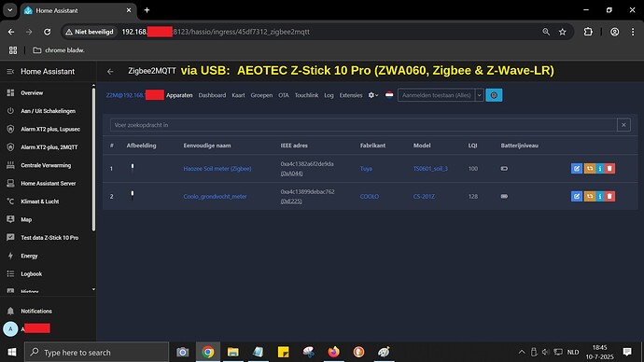Sort by LQI column header
644x362 pixels.
[472, 146]
